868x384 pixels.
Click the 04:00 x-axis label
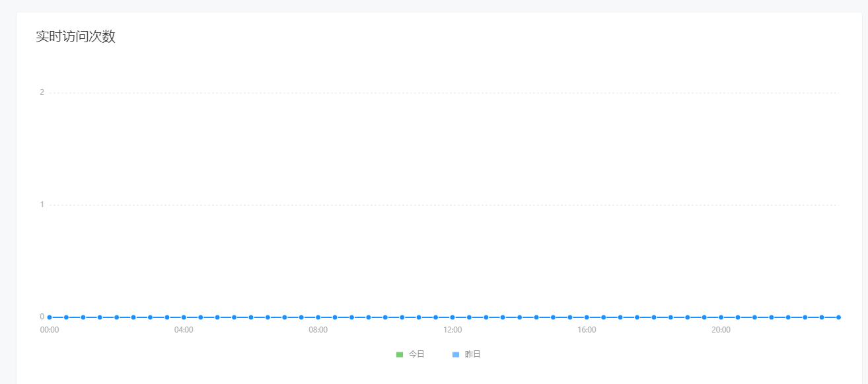184,330
